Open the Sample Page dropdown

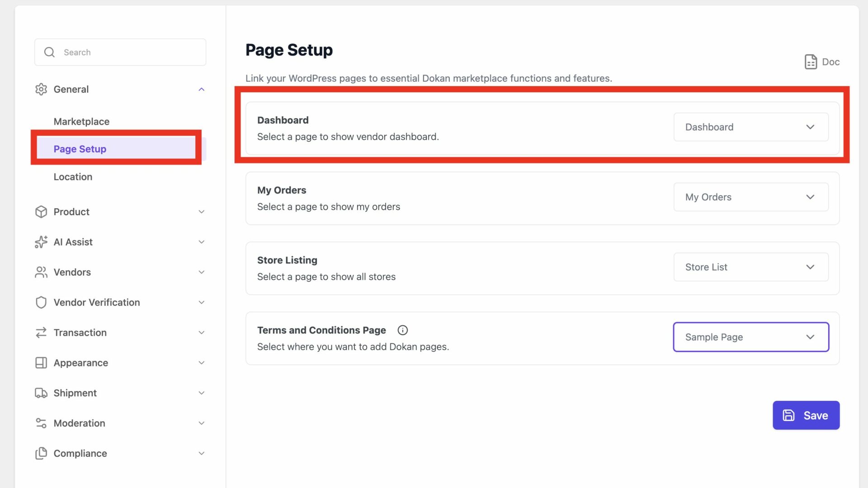click(x=750, y=337)
